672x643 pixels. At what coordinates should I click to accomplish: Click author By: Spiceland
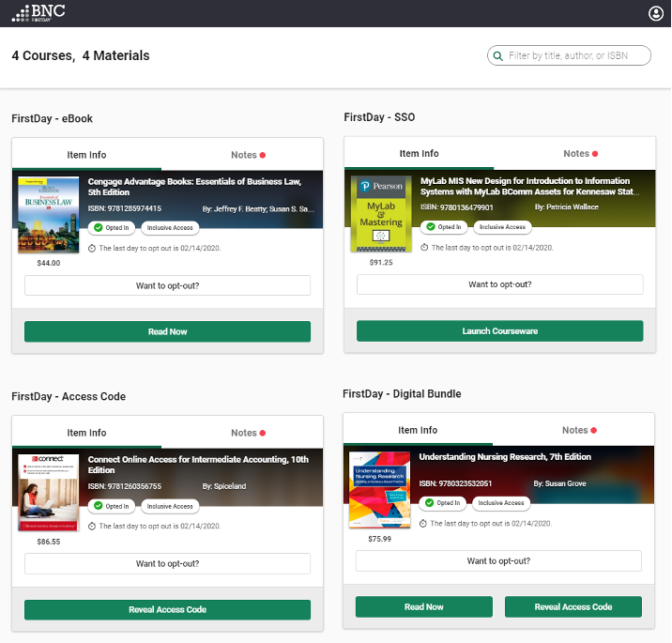224,486
